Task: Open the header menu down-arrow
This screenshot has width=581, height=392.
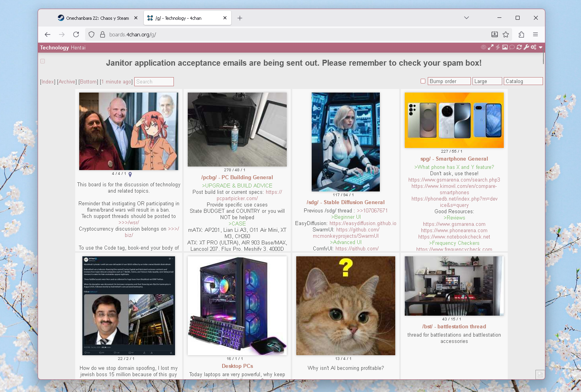Action: 540,47
